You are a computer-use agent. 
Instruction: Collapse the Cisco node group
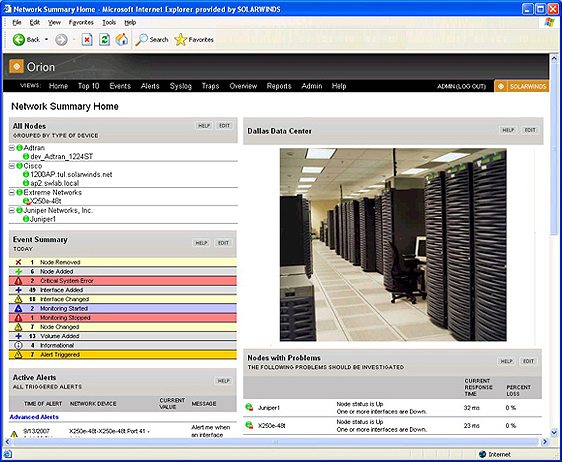click(x=12, y=166)
